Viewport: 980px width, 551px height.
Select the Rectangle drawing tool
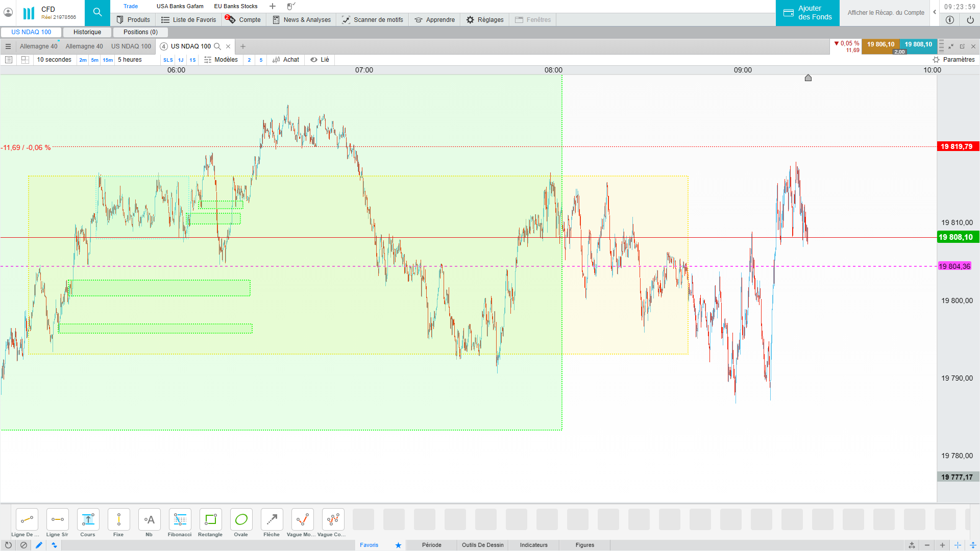[x=210, y=520]
